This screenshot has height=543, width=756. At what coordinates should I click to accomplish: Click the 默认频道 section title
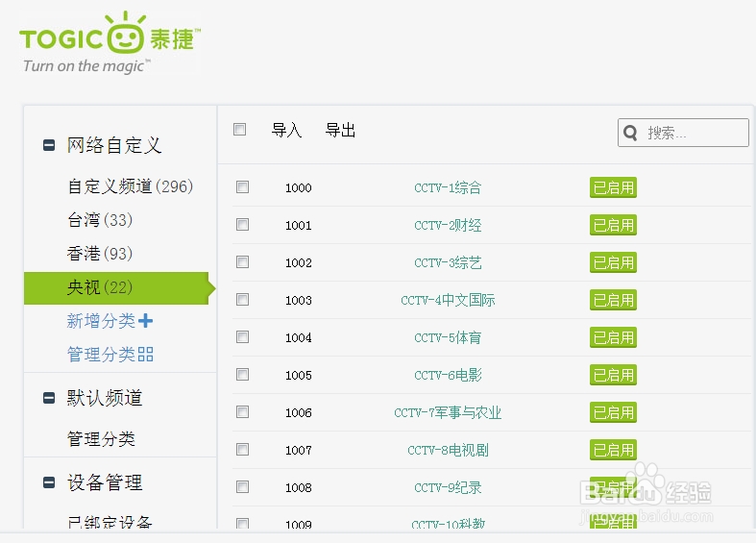pyautogui.click(x=105, y=398)
